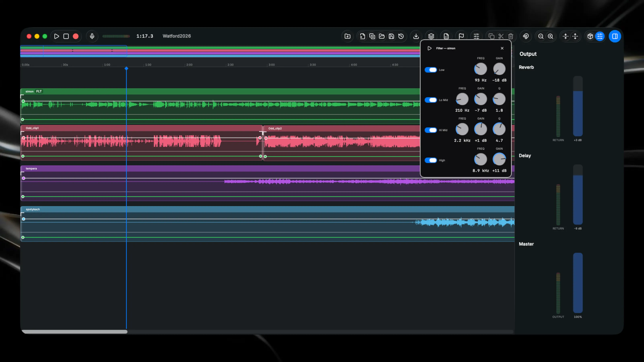The width and height of the screenshot is (644, 362).
Task: Click the volume handle at simon track's start
Action: pos(23,101)
